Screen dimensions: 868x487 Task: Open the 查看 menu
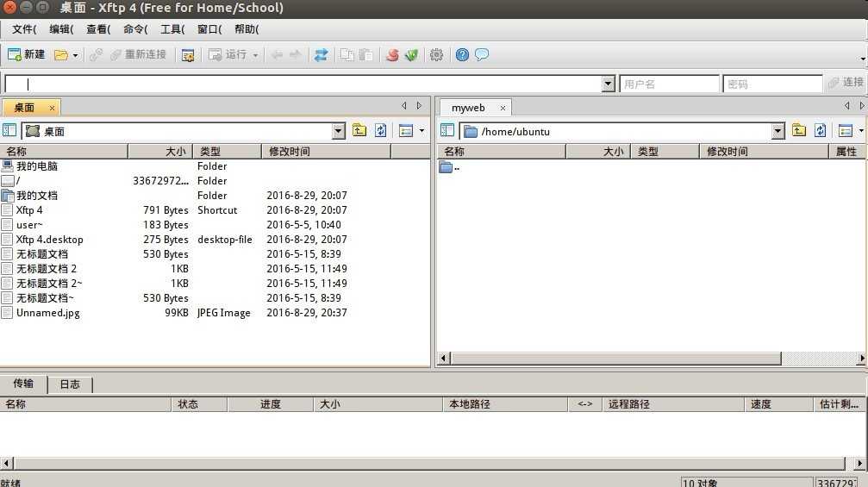[98, 29]
